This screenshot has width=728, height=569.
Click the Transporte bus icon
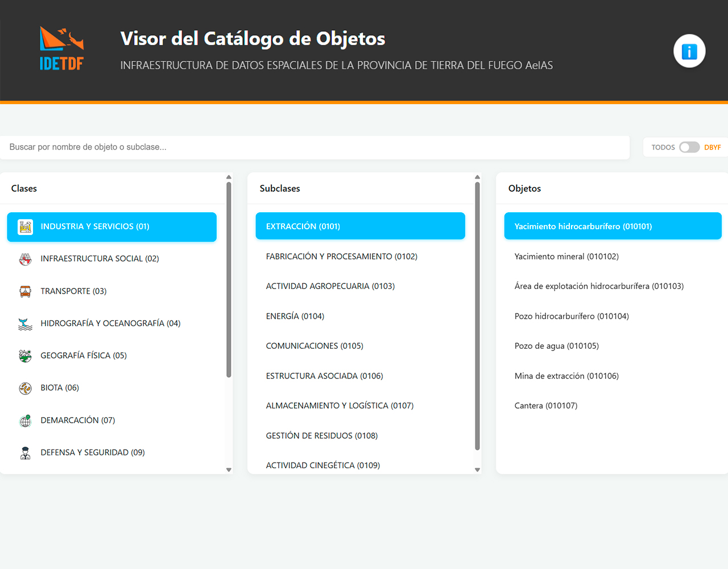[x=25, y=291]
